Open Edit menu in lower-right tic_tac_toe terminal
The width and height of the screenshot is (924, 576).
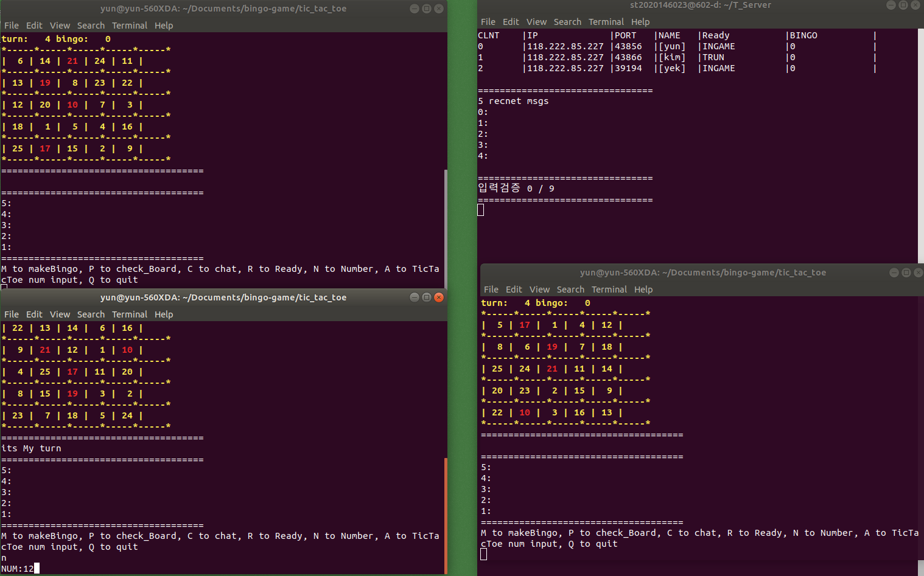[514, 290]
